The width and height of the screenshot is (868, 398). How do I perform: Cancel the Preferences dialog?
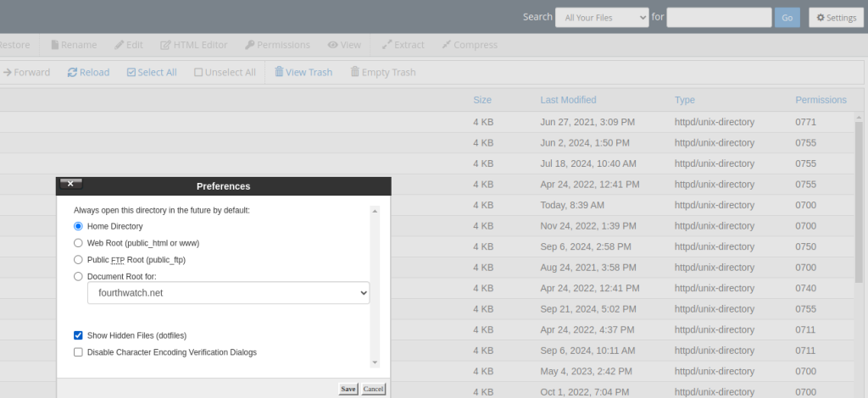[x=373, y=389]
